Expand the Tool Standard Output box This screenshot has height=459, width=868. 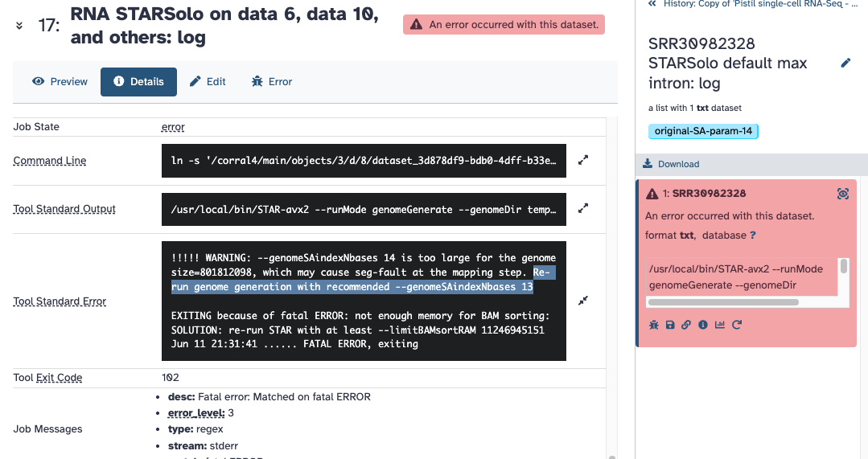tap(583, 208)
